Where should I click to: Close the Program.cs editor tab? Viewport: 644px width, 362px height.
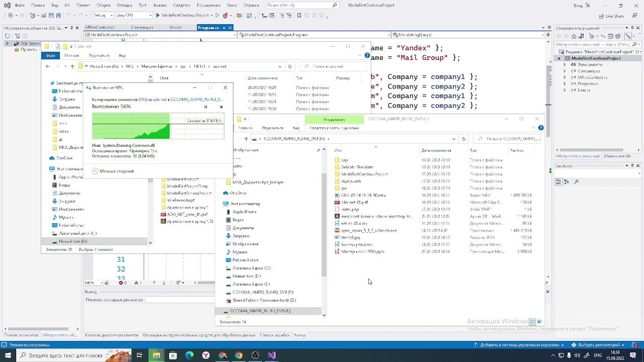point(230,28)
